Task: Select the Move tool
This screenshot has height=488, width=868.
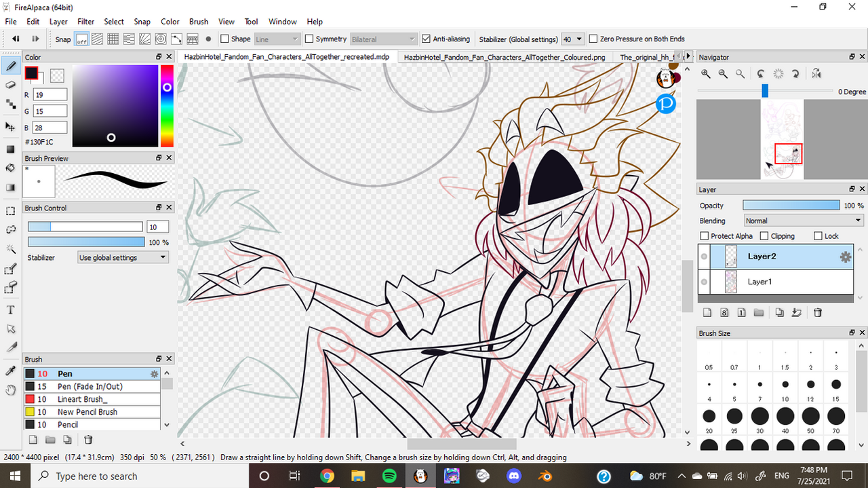Action: [10, 126]
